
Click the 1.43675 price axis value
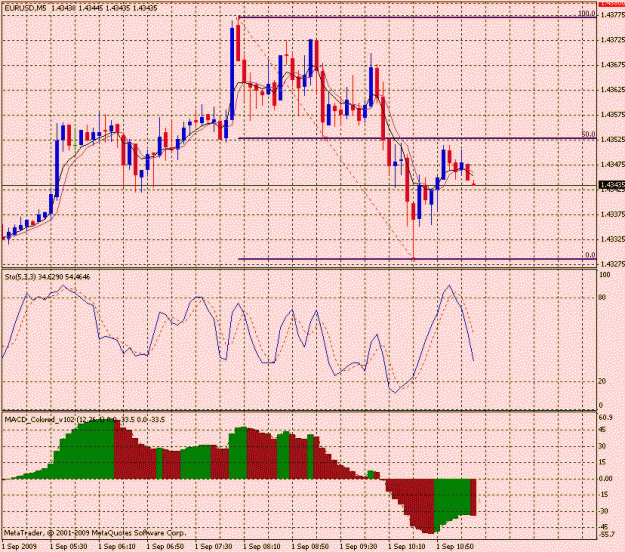tap(612, 65)
